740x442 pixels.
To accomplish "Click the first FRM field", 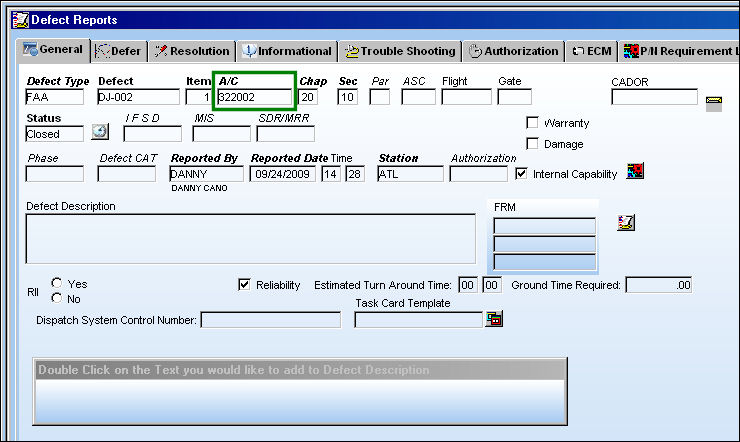I will pos(545,226).
